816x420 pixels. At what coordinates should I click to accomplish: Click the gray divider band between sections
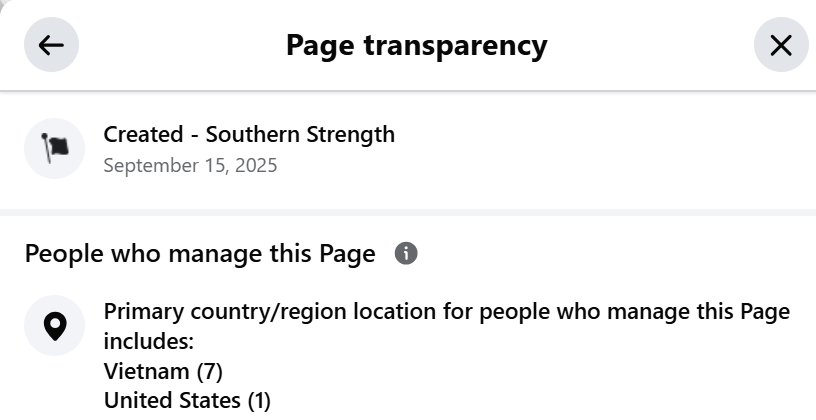(408, 212)
